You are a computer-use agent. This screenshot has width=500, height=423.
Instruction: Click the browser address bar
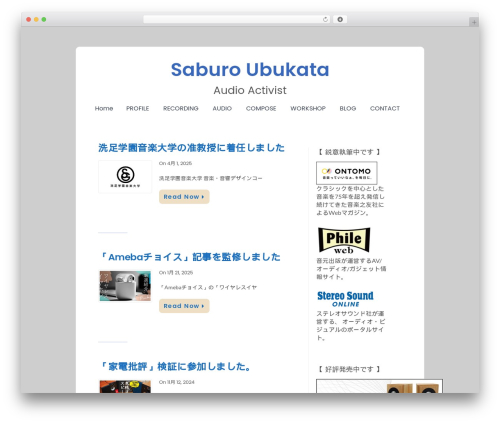pyautogui.click(x=236, y=20)
